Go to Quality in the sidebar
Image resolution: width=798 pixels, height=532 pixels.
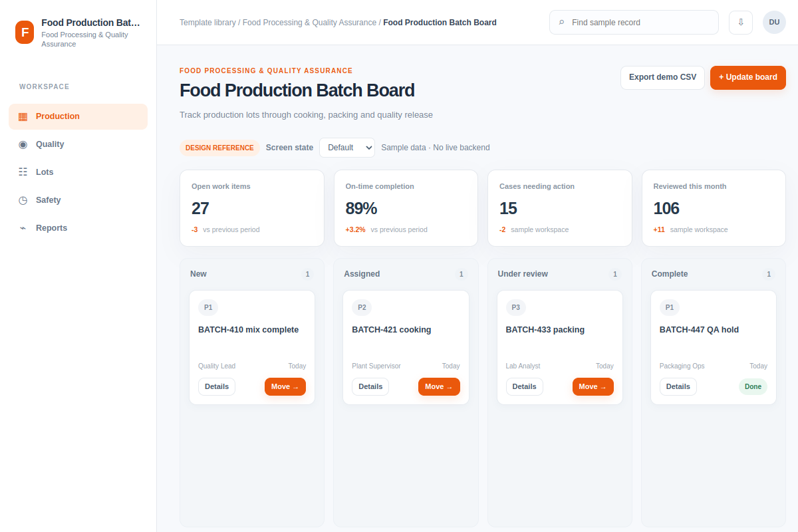pos(78,144)
